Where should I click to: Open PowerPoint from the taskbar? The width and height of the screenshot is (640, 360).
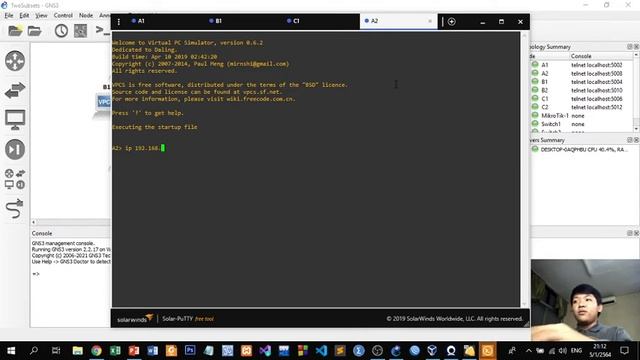tap(134, 351)
